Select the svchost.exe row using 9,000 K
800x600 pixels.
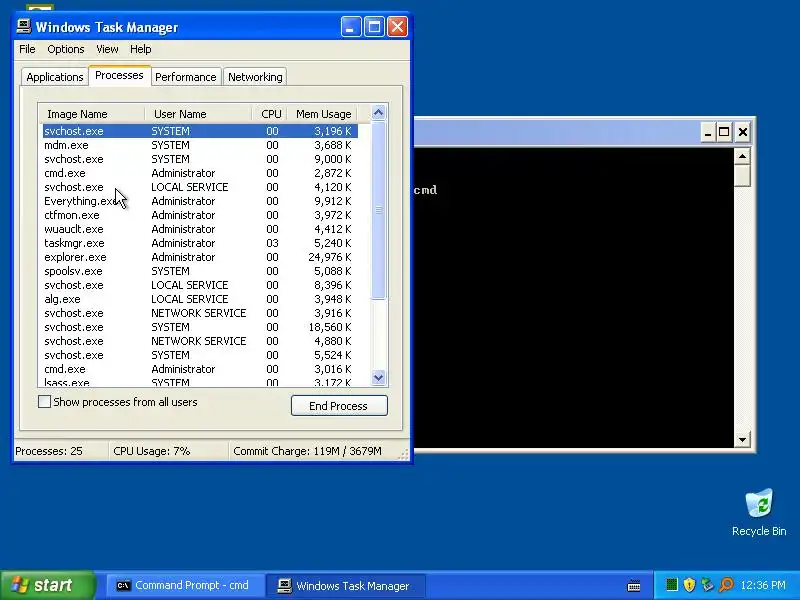[200, 159]
